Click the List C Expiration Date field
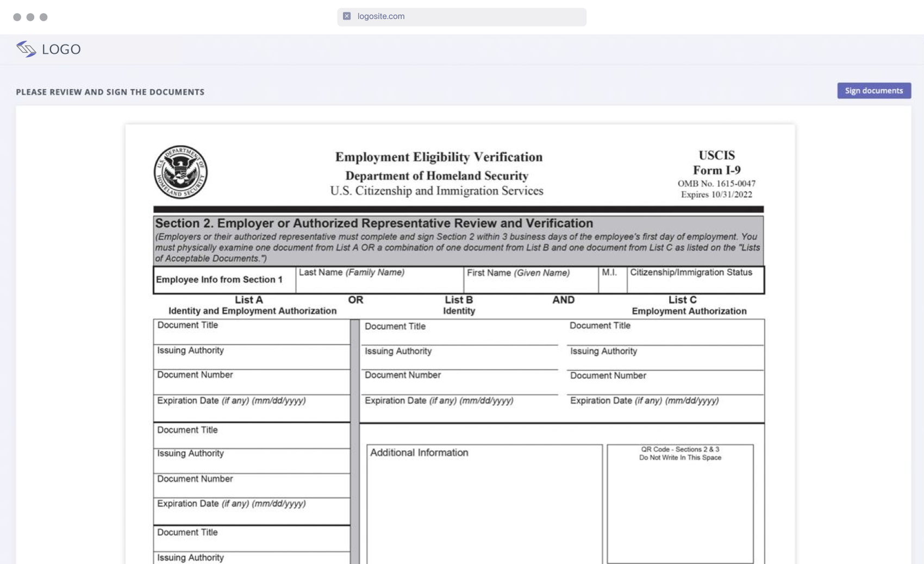 tap(665, 409)
